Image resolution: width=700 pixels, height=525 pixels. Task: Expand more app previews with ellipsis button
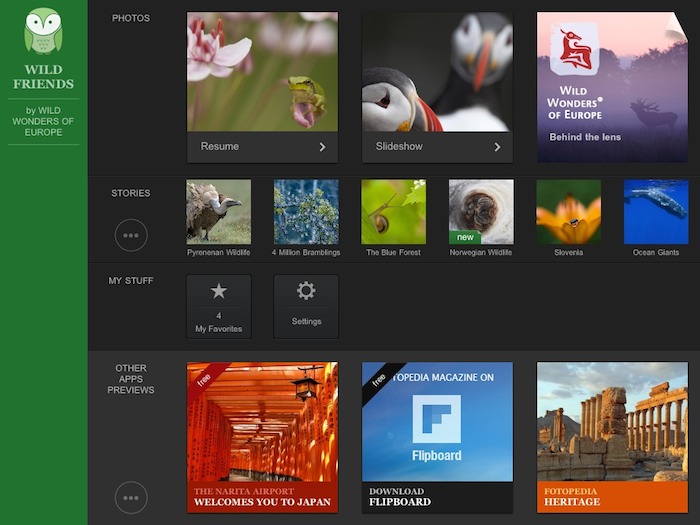click(x=131, y=497)
